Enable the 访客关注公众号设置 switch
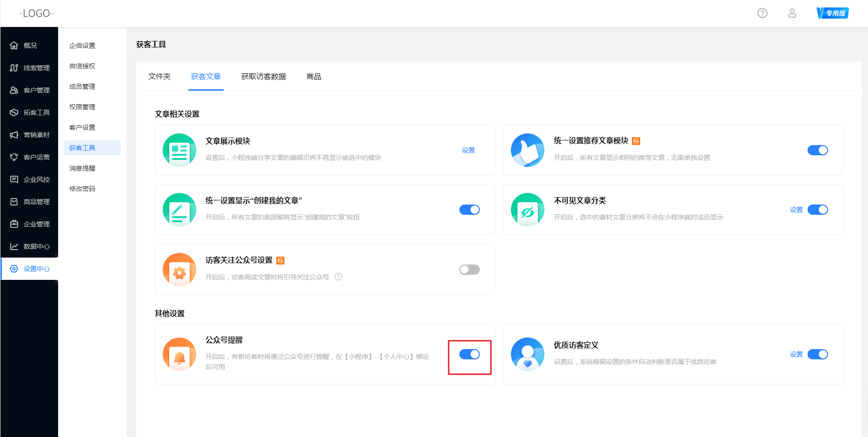868x437 pixels. pos(470,270)
